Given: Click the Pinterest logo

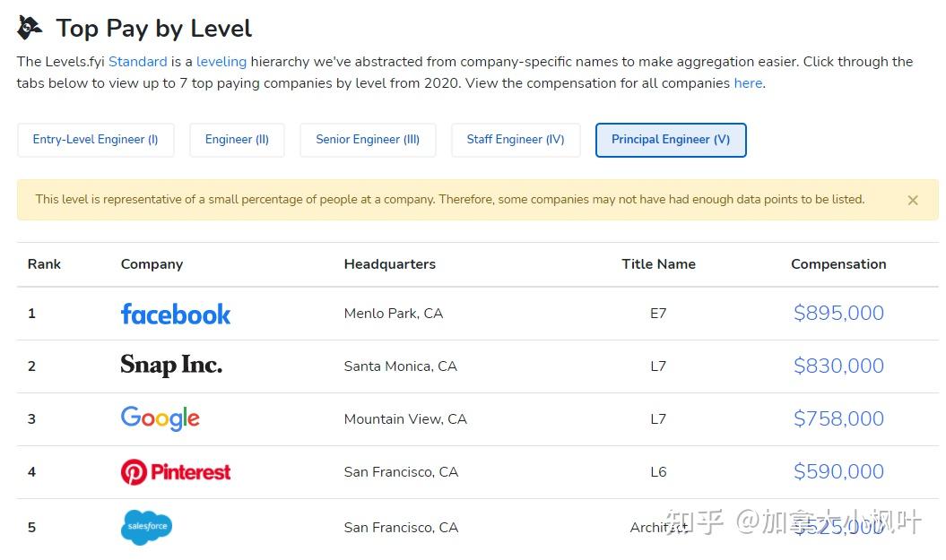Looking at the screenshot, I should coord(176,471).
